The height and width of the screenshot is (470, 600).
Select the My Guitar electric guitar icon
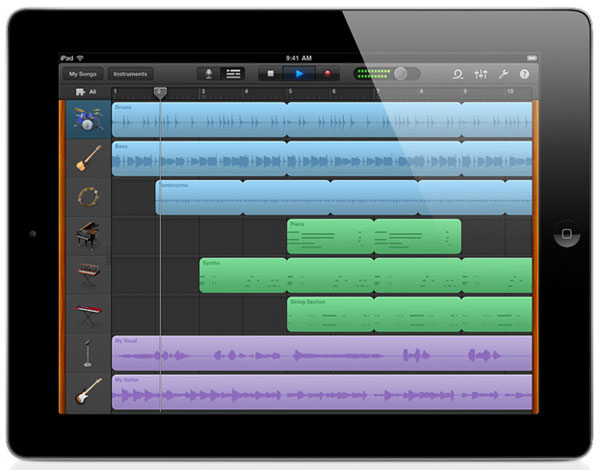(88, 392)
